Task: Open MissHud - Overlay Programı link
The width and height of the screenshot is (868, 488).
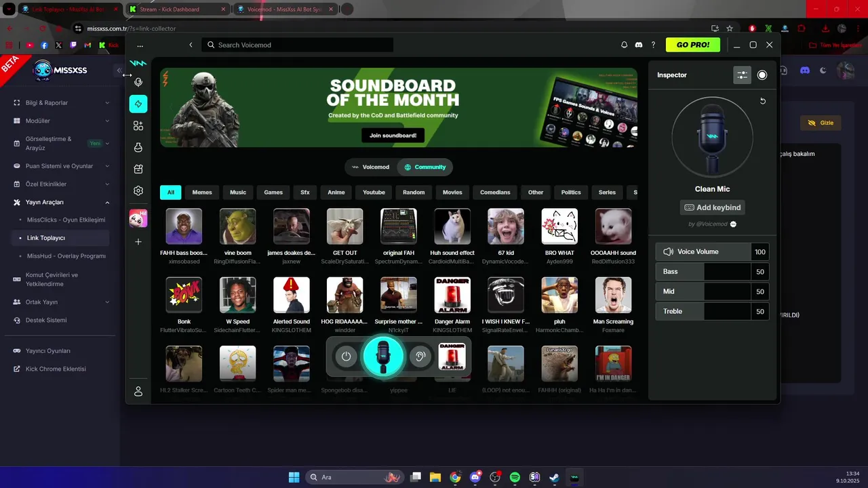Action: [66, 256]
